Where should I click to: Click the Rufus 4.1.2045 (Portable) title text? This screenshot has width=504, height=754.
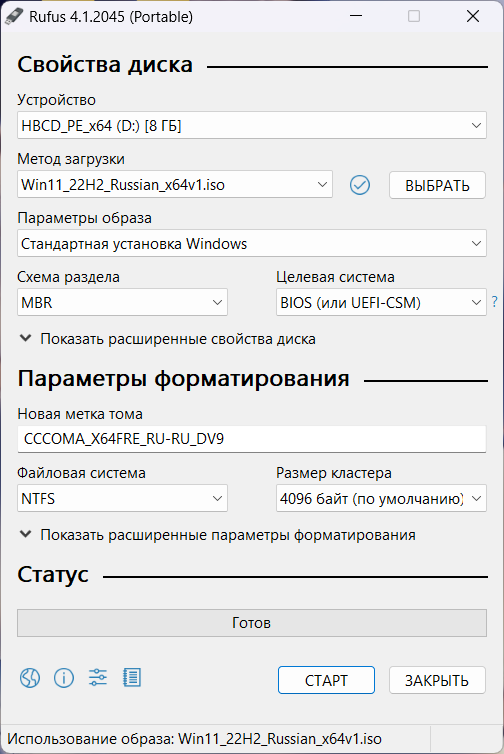tap(111, 16)
